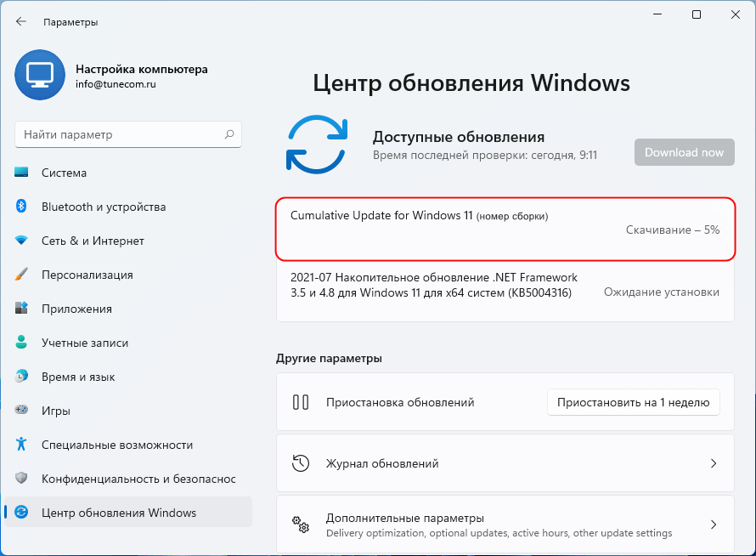
Task: Click the Windows Update sidebar sync icon
Action: tap(21, 512)
